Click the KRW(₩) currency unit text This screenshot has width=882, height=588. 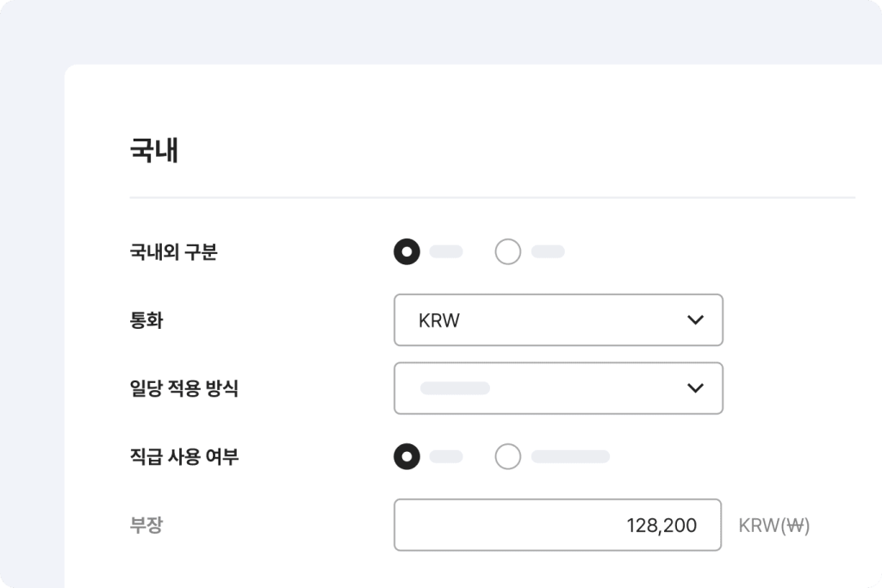pos(774,525)
